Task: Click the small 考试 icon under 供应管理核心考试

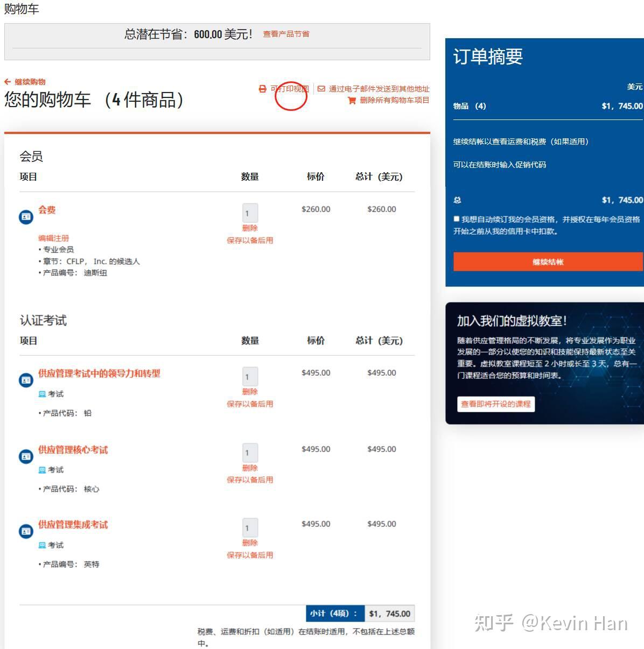Action: tap(42, 470)
